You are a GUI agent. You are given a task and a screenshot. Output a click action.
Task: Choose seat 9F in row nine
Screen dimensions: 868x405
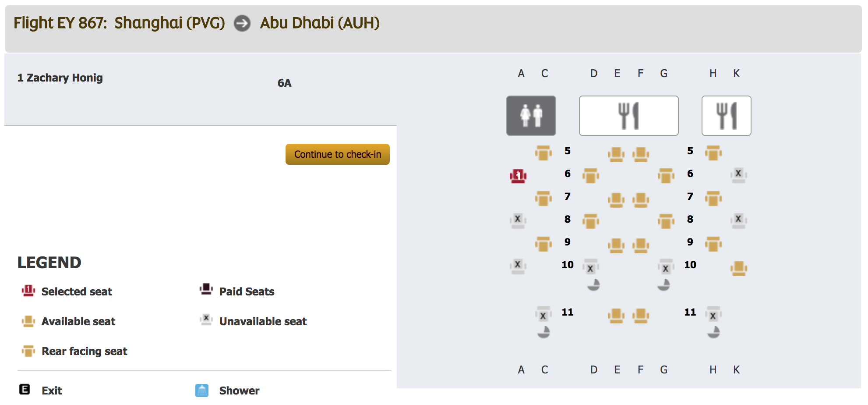pos(641,245)
